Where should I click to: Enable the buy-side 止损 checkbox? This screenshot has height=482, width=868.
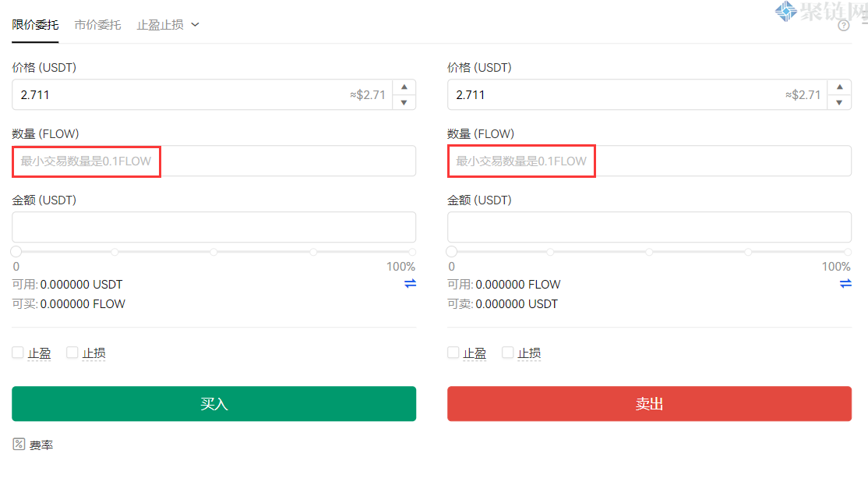point(72,353)
